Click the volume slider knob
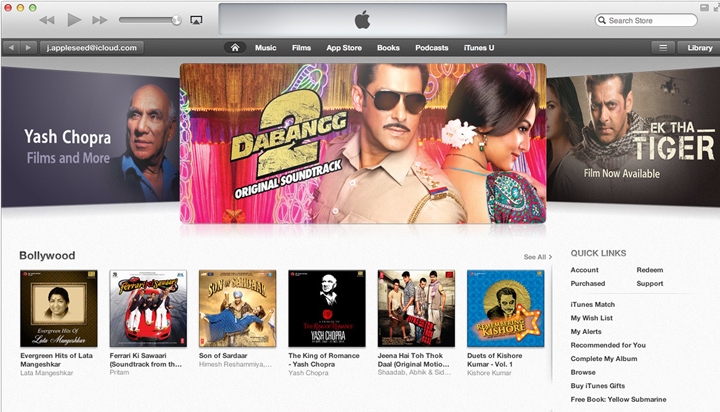 click(x=176, y=20)
